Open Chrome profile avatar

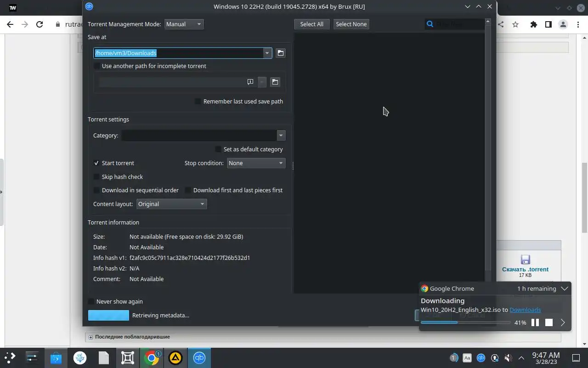[x=563, y=24]
